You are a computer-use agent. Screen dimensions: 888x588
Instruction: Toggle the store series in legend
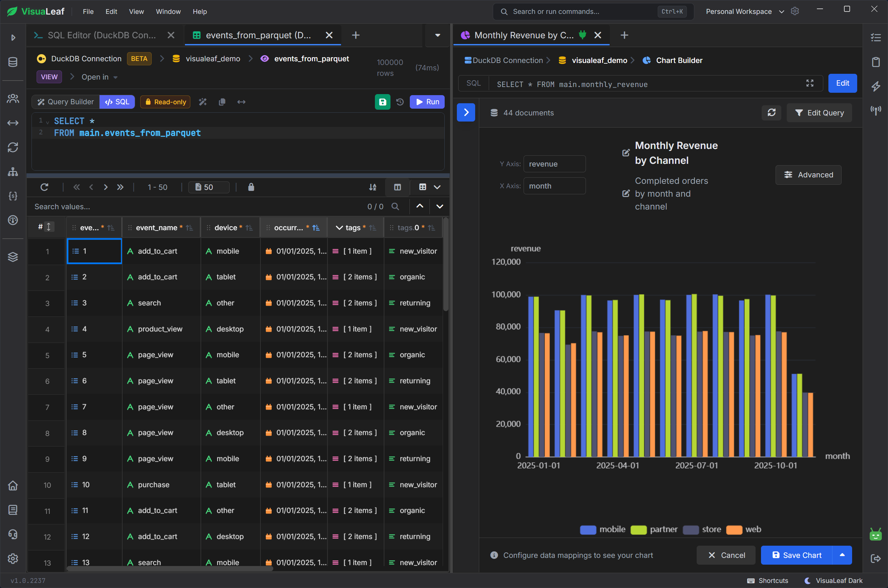pos(701,529)
